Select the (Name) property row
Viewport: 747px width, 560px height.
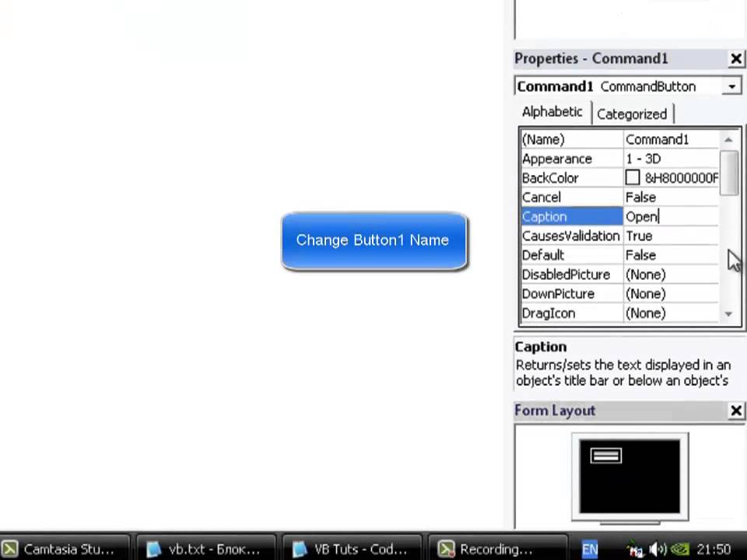pos(572,139)
